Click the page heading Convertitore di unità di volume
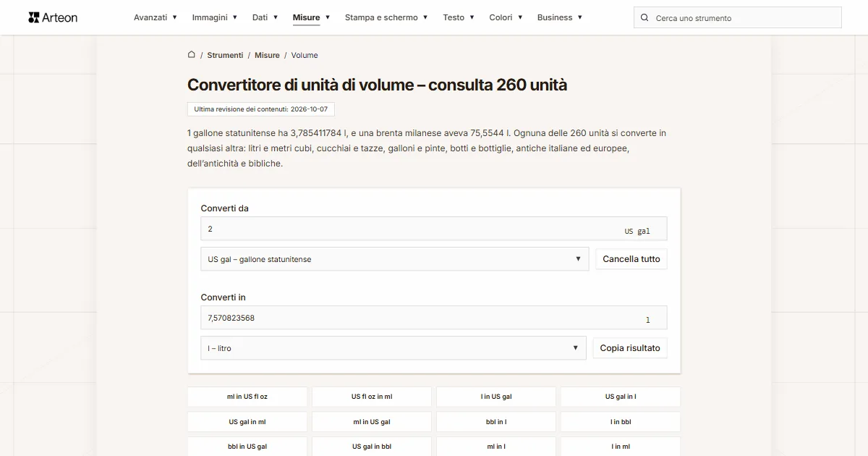Screen dimensions: 868x456 377,85
